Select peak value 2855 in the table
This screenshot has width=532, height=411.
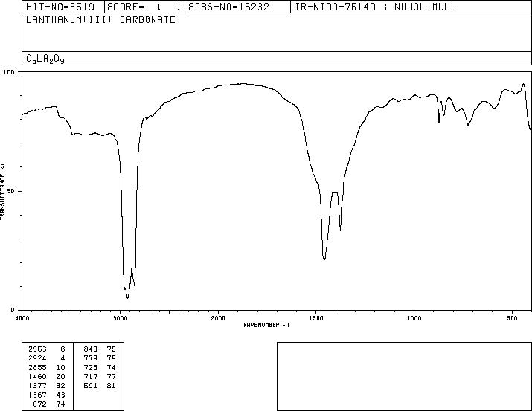(x=38, y=367)
